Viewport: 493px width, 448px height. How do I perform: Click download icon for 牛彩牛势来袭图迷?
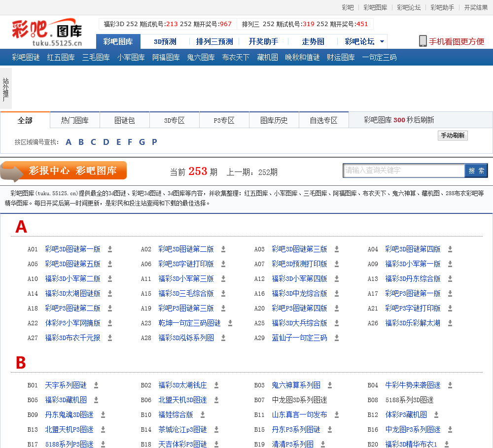point(450,385)
